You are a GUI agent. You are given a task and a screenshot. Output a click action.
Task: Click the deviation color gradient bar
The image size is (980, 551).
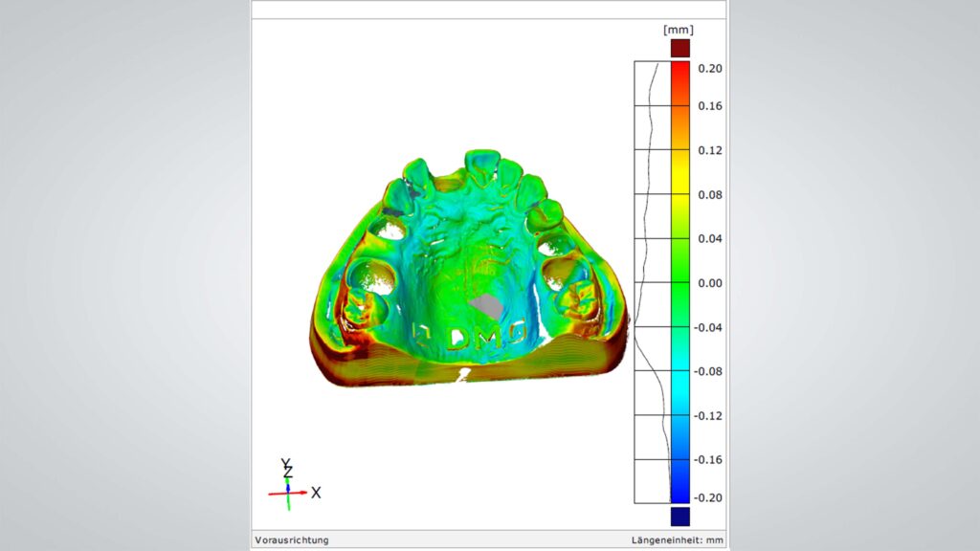click(679, 282)
